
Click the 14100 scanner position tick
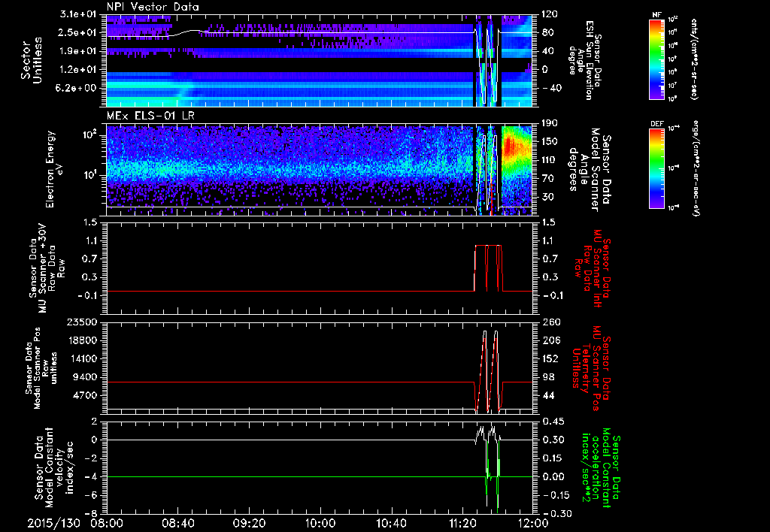(x=81, y=358)
